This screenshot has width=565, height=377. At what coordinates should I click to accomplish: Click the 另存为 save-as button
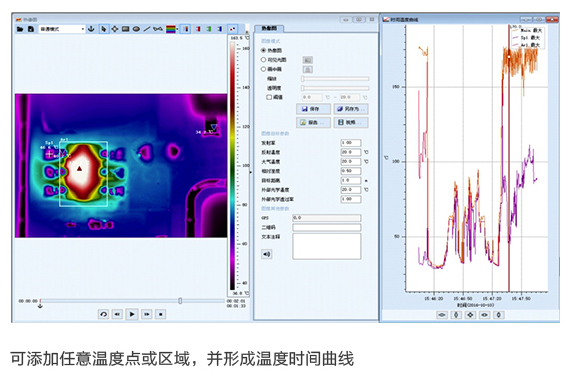click(x=351, y=109)
